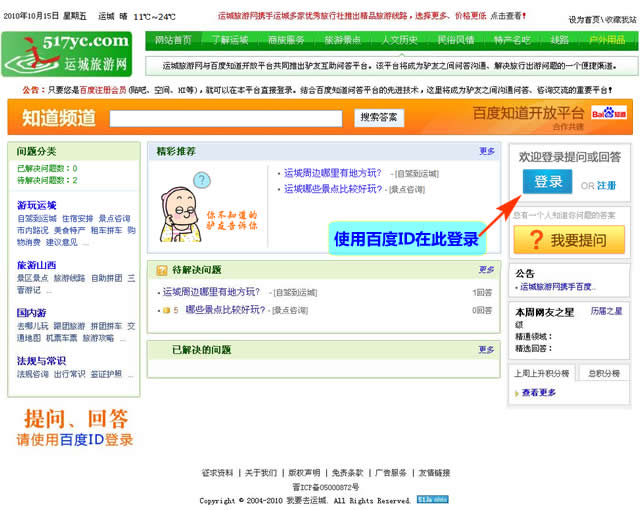Switch to 总积分榜 tab

[x=604, y=373]
